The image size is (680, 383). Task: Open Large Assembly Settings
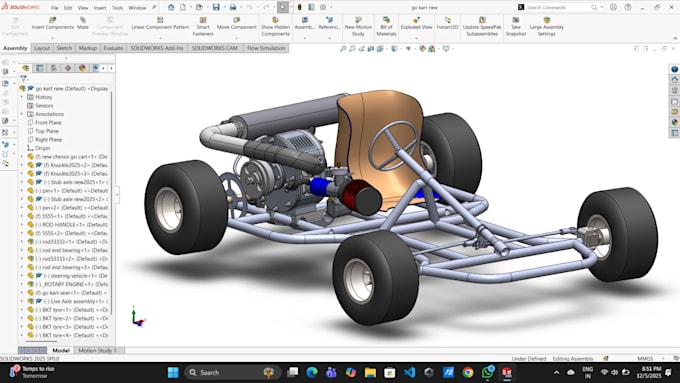click(546, 26)
